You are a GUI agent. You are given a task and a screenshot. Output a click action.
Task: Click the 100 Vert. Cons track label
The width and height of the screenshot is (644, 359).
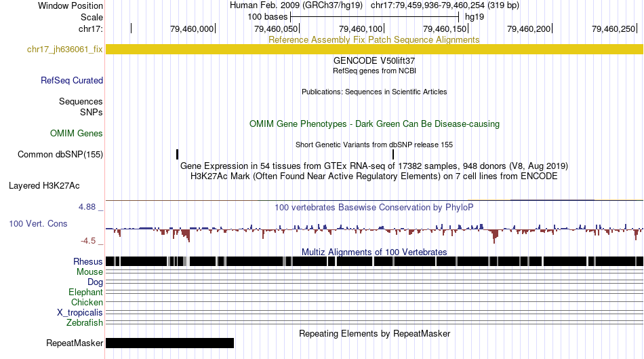[38, 224]
